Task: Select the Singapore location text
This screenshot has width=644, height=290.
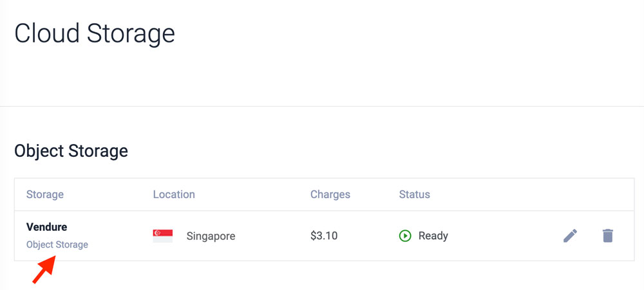Action: pos(211,236)
